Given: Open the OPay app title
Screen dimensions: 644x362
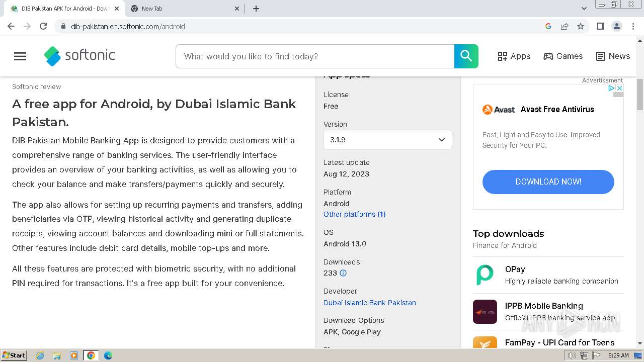Looking at the screenshot, I should (515, 269).
